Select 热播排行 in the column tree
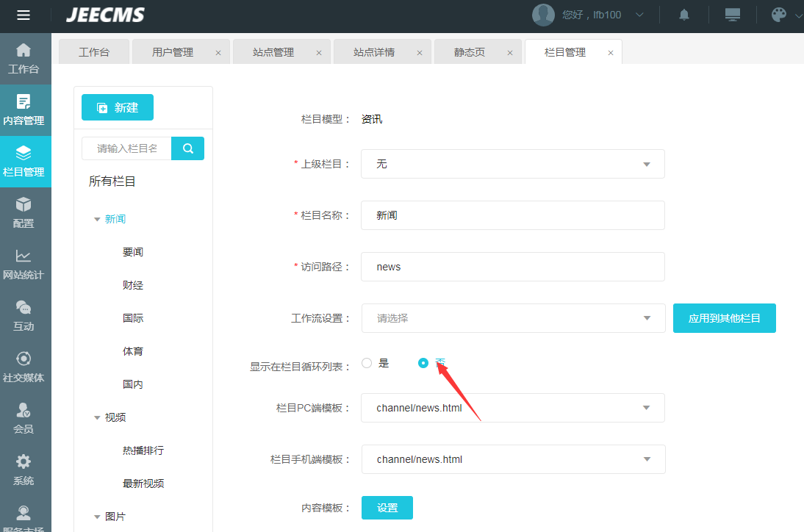Viewport: 804px width, 532px height. [143, 450]
